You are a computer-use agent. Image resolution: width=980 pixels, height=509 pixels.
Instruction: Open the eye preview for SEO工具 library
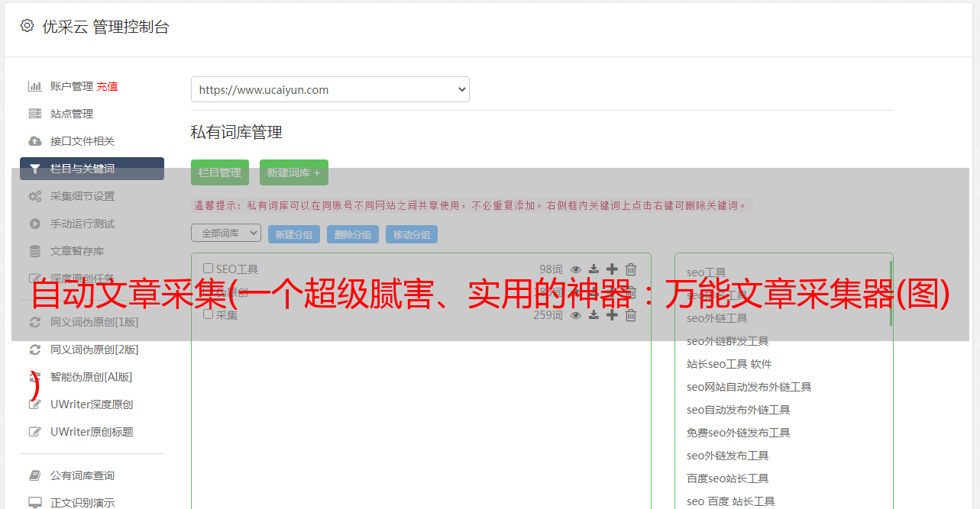pos(576,269)
